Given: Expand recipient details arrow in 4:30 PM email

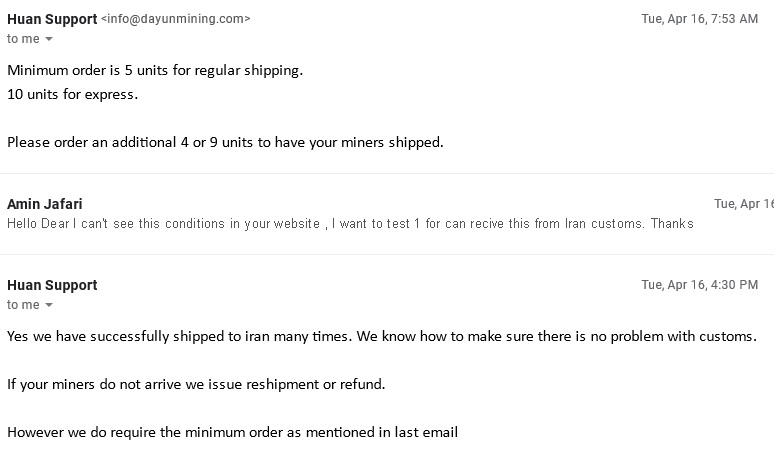Looking at the screenshot, I should (x=49, y=305).
